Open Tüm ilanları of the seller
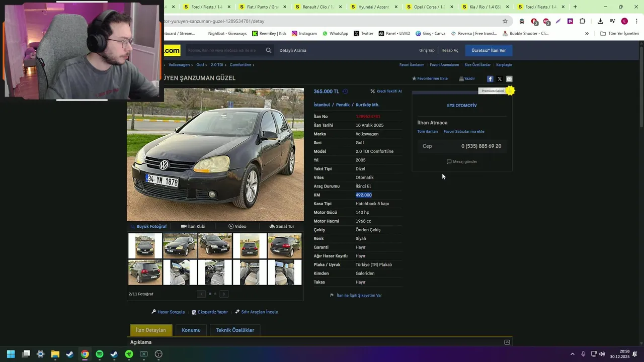Viewport: 644px width, 362px height. pos(428,132)
